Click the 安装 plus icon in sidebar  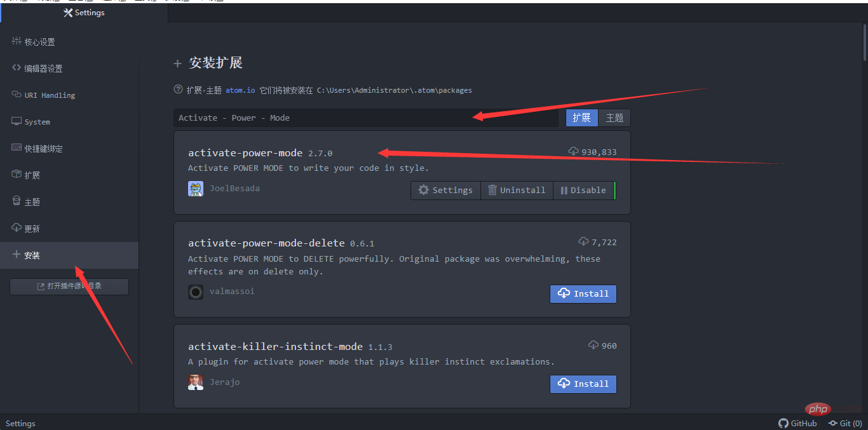coord(17,255)
